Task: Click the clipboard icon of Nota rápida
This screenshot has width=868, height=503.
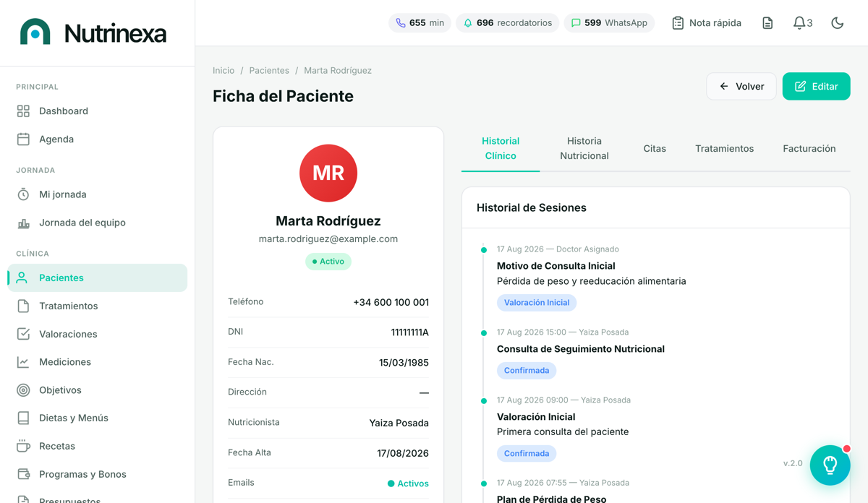Action: click(678, 23)
